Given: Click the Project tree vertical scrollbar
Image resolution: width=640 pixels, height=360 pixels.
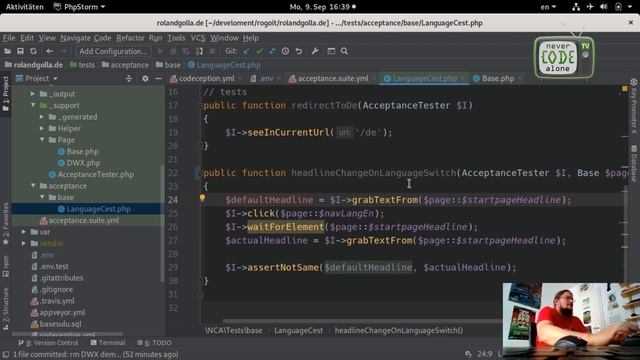Looking at the screenshot, I should (162, 224).
